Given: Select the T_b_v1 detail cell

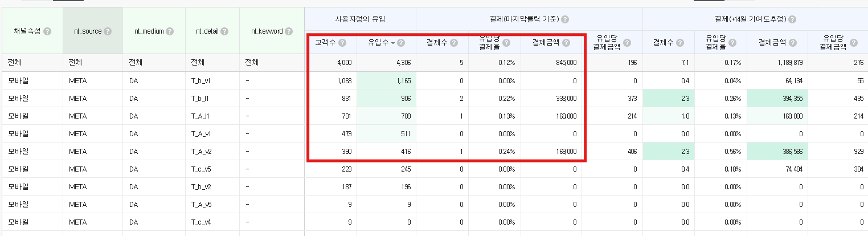Looking at the screenshot, I should click(x=200, y=80).
